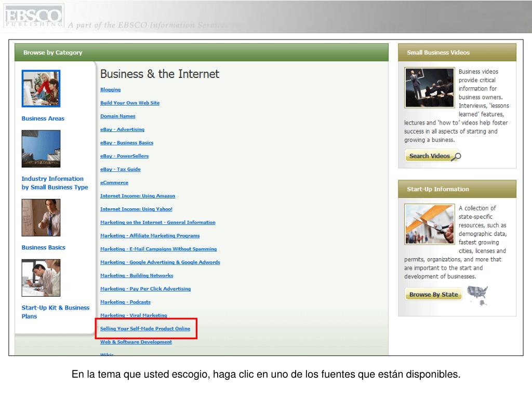Click the USA map icon
This screenshot has width=532, height=399.
point(478,295)
